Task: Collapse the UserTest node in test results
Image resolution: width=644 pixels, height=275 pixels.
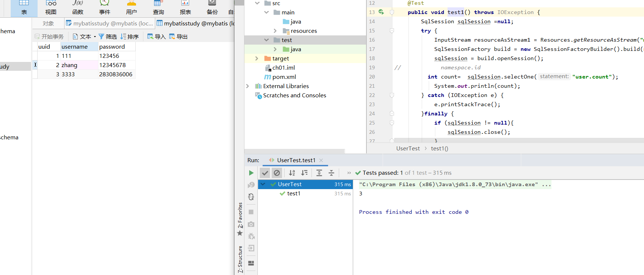Action: 263,184
